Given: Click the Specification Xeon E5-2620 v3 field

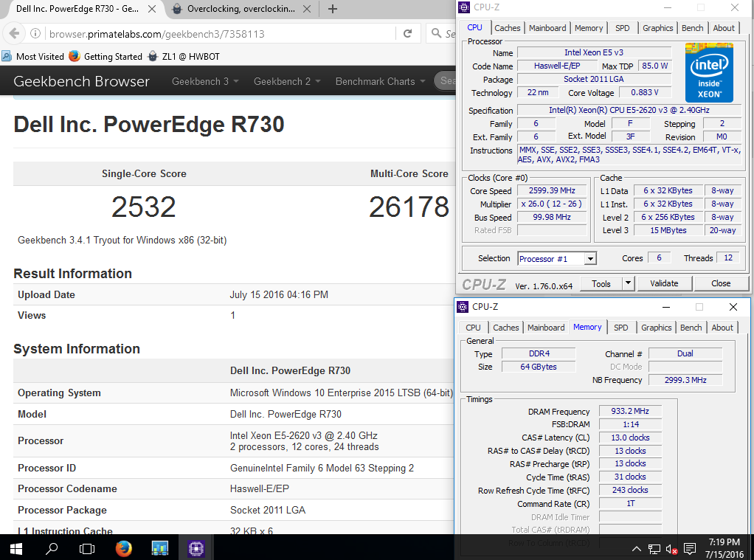Looking at the screenshot, I should [629, 110].
